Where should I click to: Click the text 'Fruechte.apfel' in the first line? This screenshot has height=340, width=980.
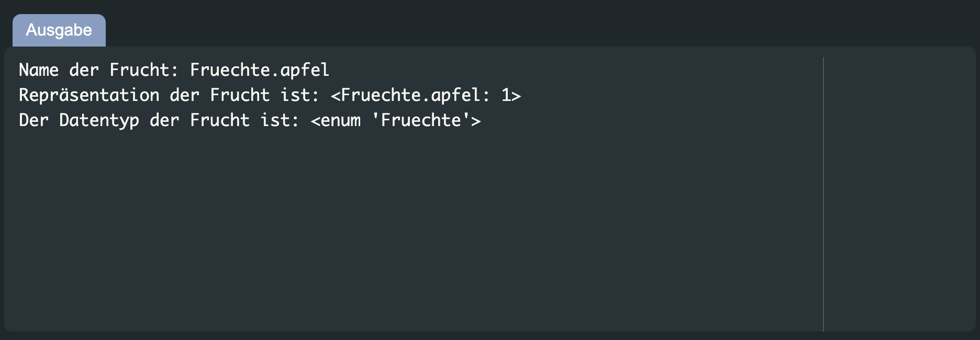pyautogui.click(x=259, y=69)
